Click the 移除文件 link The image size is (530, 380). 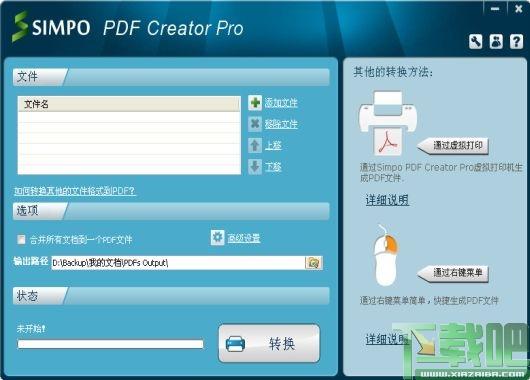coord(281,124)
